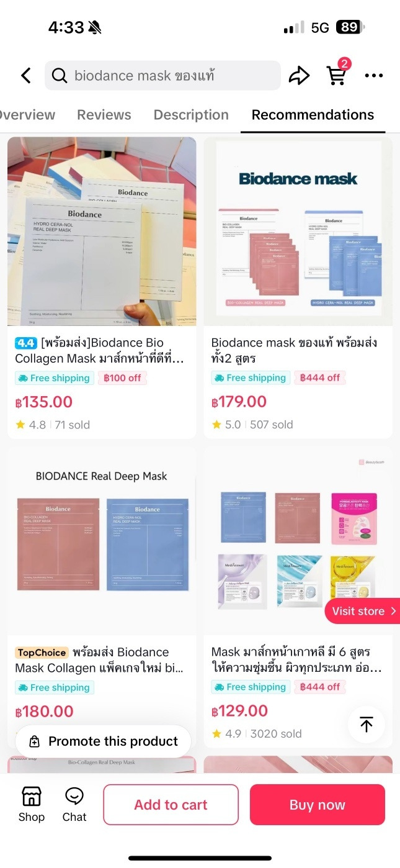This screenshot has height=868, width=400.
Task: Tap the share arrow icon
Action: point(300,76)
